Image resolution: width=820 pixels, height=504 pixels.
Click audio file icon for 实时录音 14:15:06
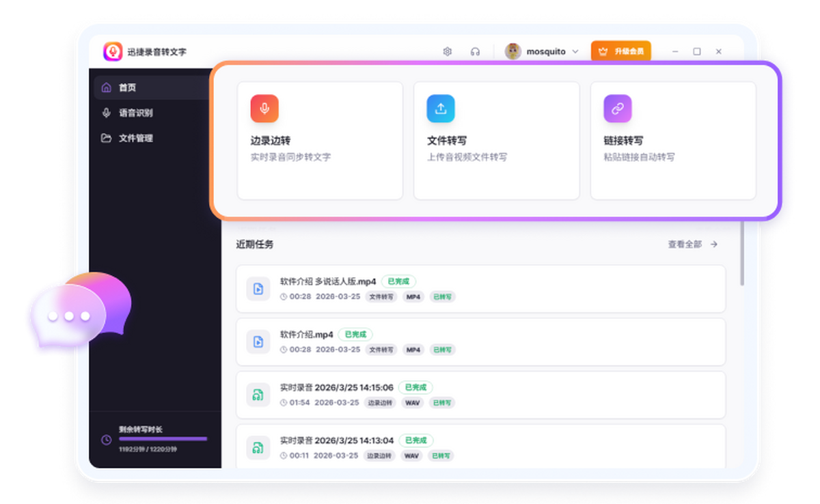[258, 395]
